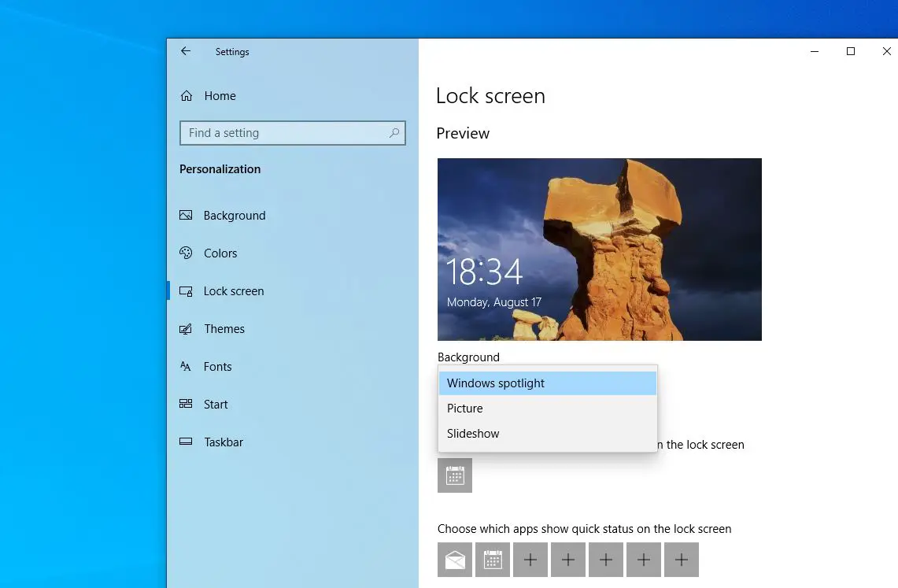The width and height of the screenshot is (898, 588).
Task: Click the Mail quick status app icon
Action: pos(455,560)
